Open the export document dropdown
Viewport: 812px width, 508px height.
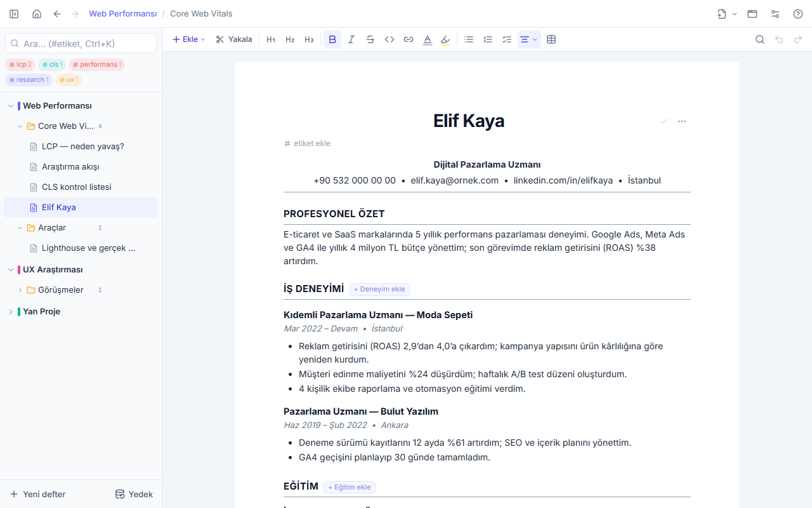[727, 14]
